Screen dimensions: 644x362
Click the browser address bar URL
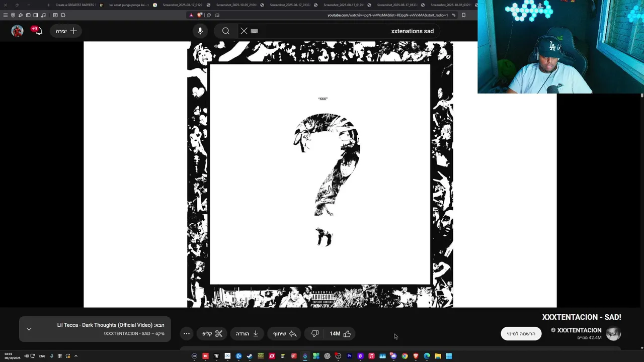coord(387,15)
